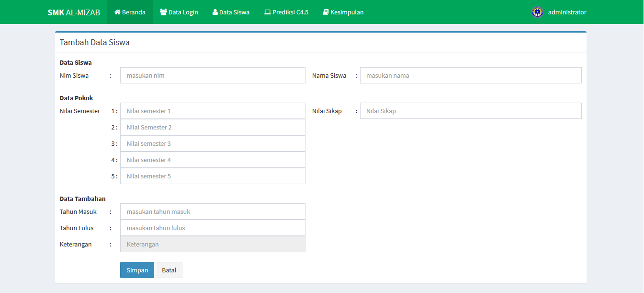Select the Nilai semester 4 field

pyautogui.click(x=213, y=160)
